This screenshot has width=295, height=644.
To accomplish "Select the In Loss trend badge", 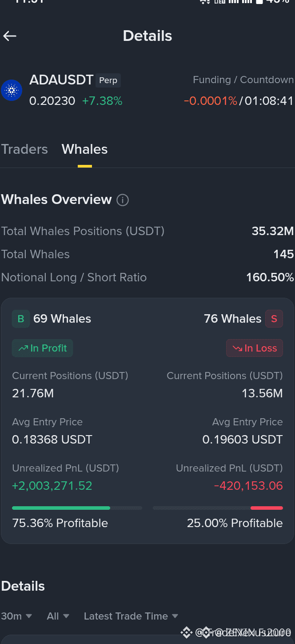I will coord(255,348).
